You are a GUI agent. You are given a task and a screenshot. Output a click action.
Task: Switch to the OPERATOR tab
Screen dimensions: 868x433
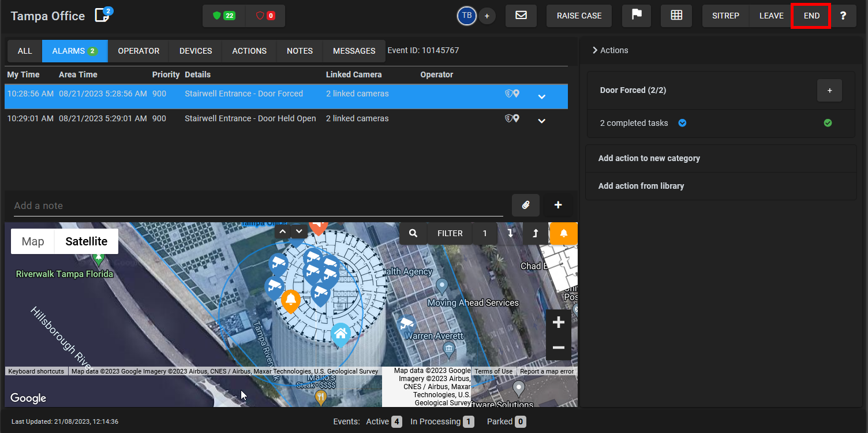139,51
